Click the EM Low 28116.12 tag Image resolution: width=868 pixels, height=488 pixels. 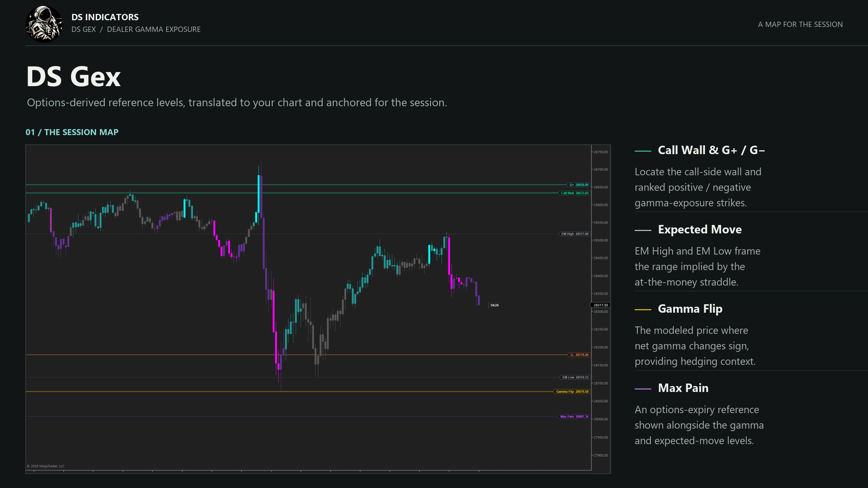click(575, 377)
